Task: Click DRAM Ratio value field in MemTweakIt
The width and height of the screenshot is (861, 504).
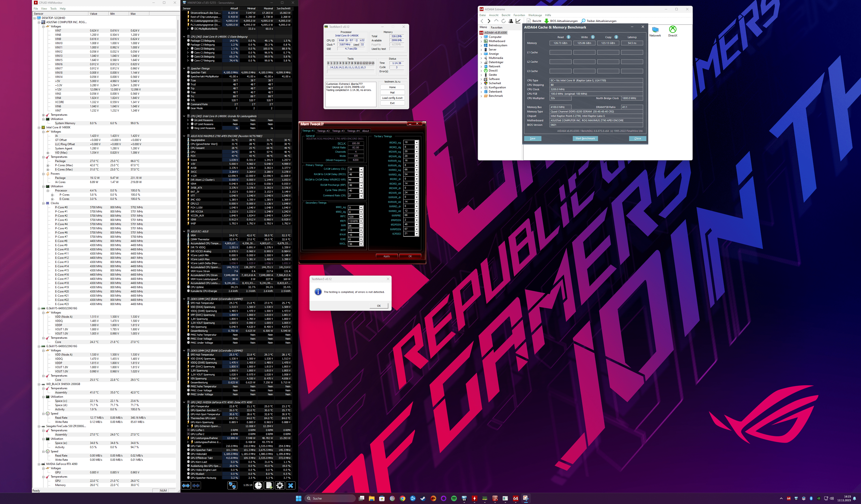Action: point(356,148)
